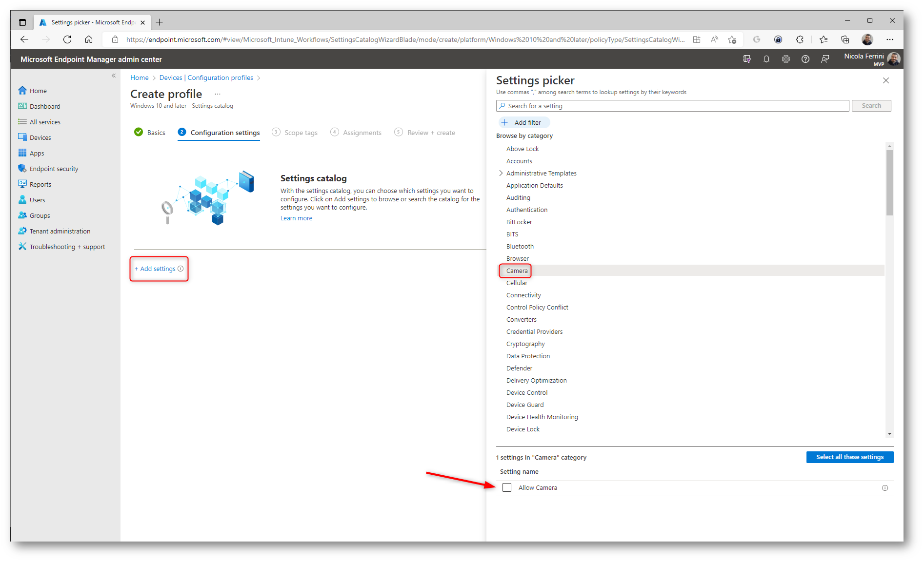Click the browser address bar URL
Image resolution: width=924 pixels, height=562 pixels.
405,39
